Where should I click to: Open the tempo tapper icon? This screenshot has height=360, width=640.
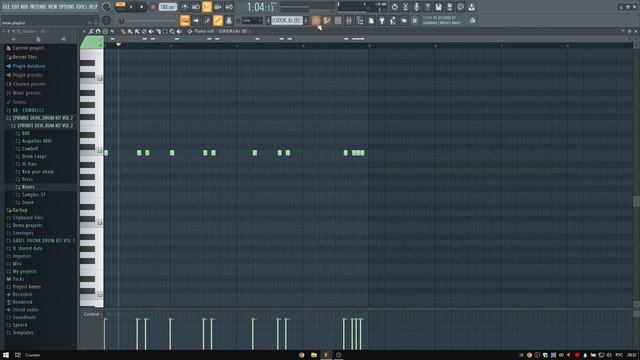click(393, 20)
